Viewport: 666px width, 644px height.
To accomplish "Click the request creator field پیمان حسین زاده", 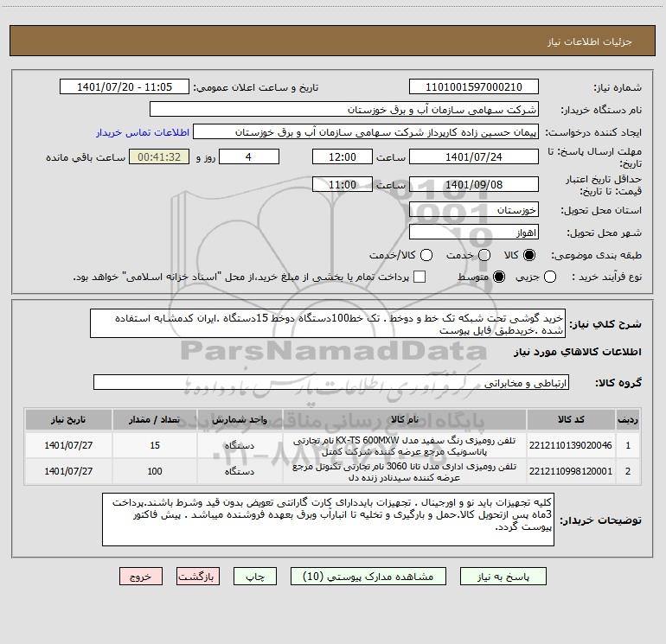I will [366, 132].
